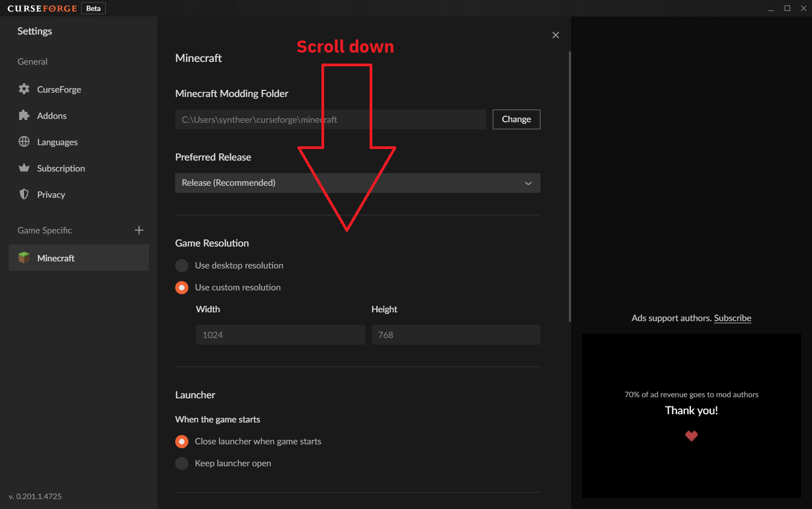Viewport: 812px width, 509px height.
Task: Select Minecraft under Game Specific
Action: click(x=56, y=258)
